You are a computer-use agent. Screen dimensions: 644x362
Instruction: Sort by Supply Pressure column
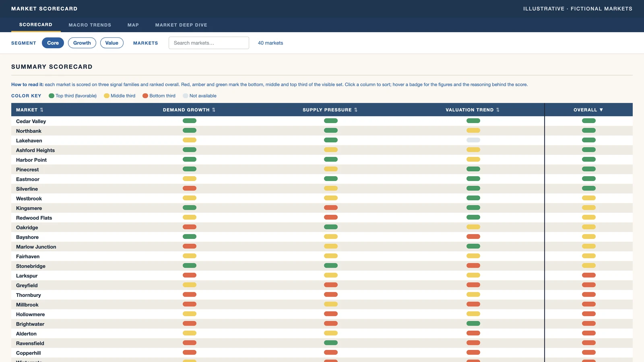(330, 110)
